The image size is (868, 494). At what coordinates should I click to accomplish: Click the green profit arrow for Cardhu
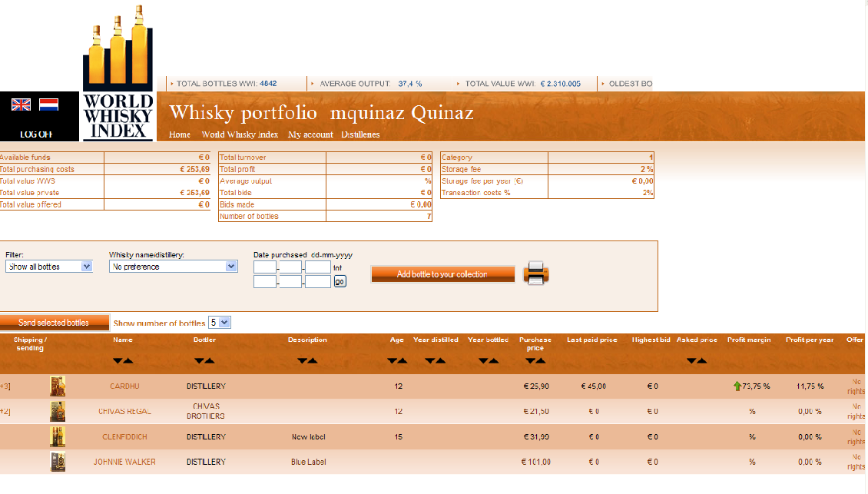pos(737,386)
